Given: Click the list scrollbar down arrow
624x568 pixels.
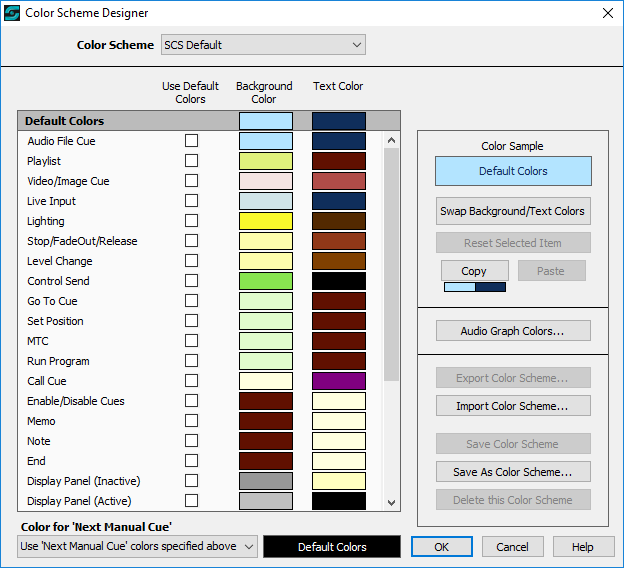Looking at the screenshot, I should click(391, 503).
